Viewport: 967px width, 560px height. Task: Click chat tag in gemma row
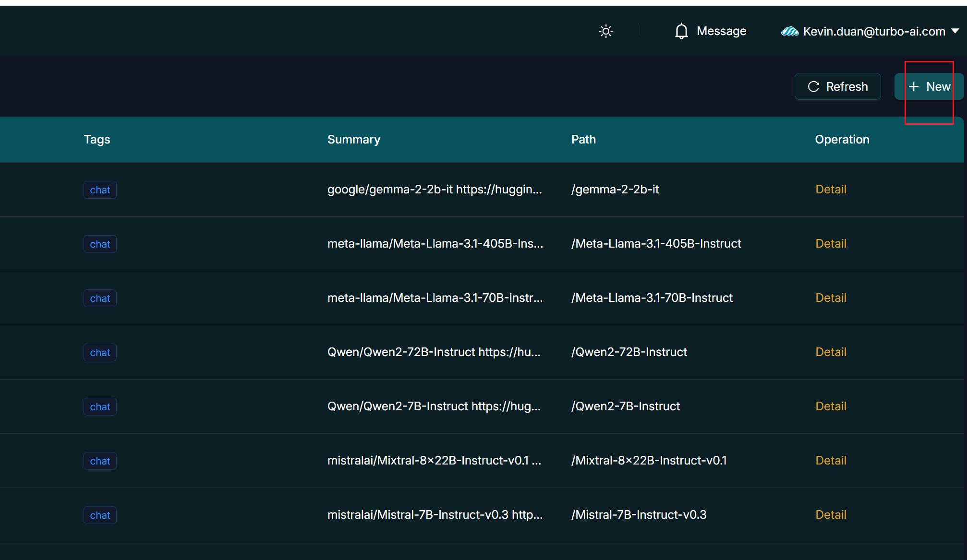[100, 190]
